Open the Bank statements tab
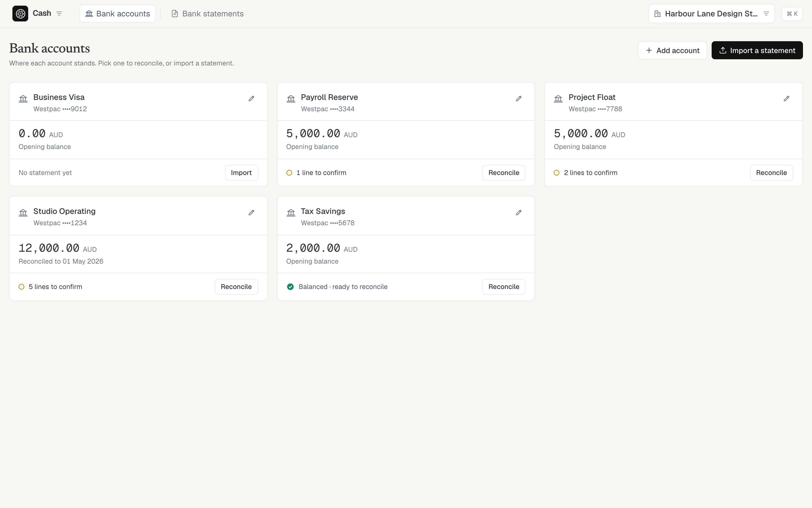The image size is (812, 508). coord(208,14)
